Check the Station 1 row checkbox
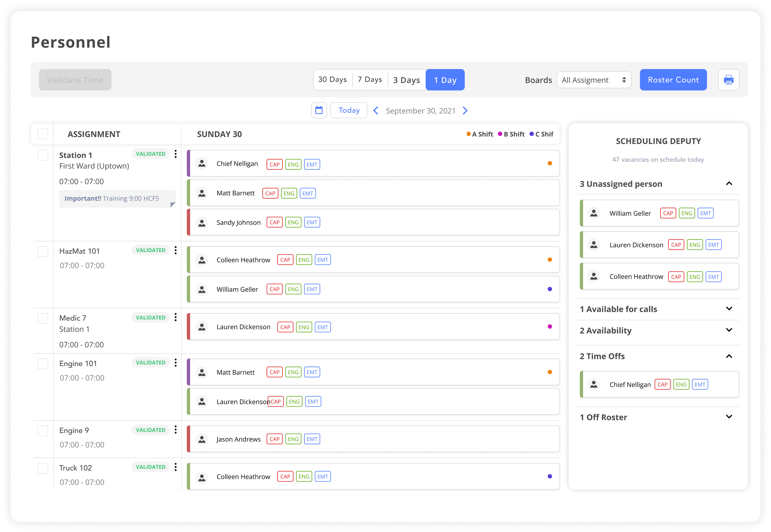771x532 pixels. tap(42, 155)
